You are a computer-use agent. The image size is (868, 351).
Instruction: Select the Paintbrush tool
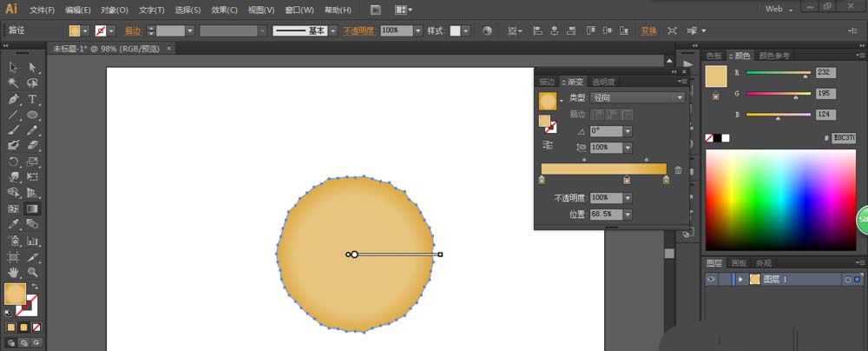(14, 130)
